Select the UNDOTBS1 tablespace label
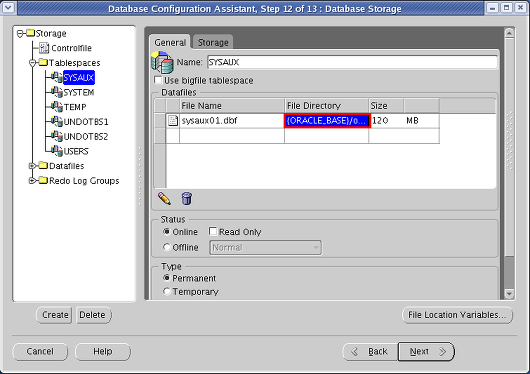Image resolution: width=530 pixels, height=374 pixels. 86,122
